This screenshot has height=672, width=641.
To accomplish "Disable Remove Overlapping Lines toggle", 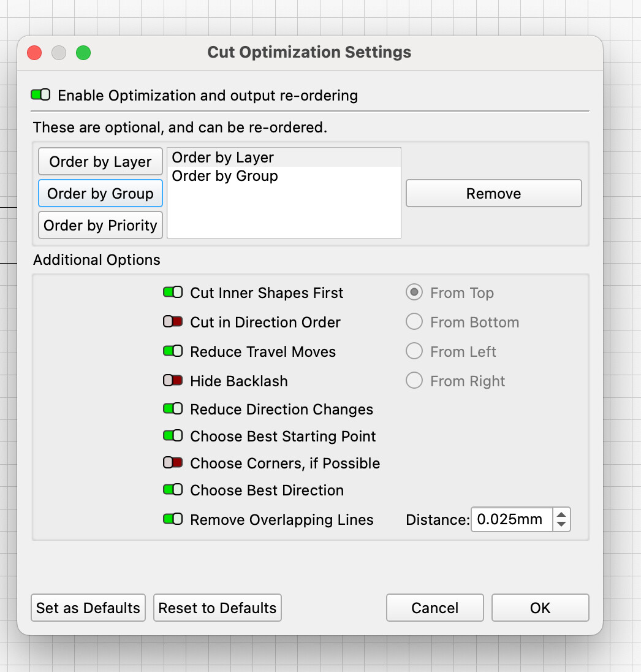I will [x=173, y=519].
